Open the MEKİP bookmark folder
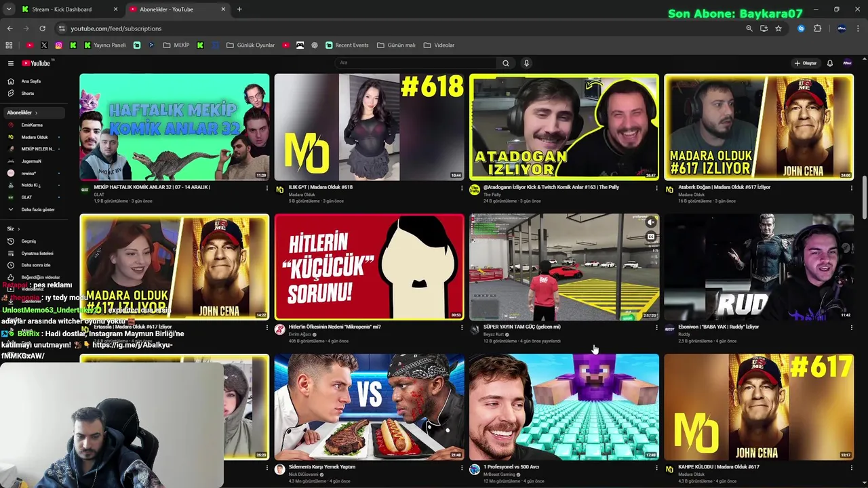Image resolution: width=868 pixels, height=488 pixels. [176, 45]
